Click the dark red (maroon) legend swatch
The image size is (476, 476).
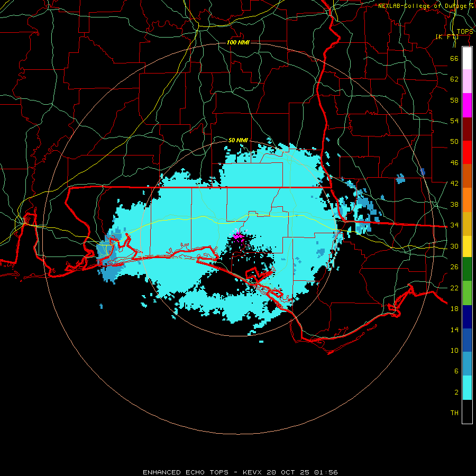[467, 129]
